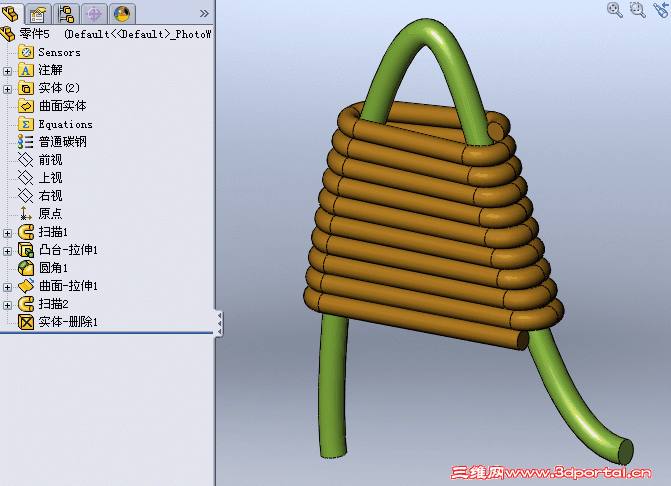The image size is (671, 486).
Task: Click the 实体(2) solid bodies folder icon
Action: (x=26, y=88)
